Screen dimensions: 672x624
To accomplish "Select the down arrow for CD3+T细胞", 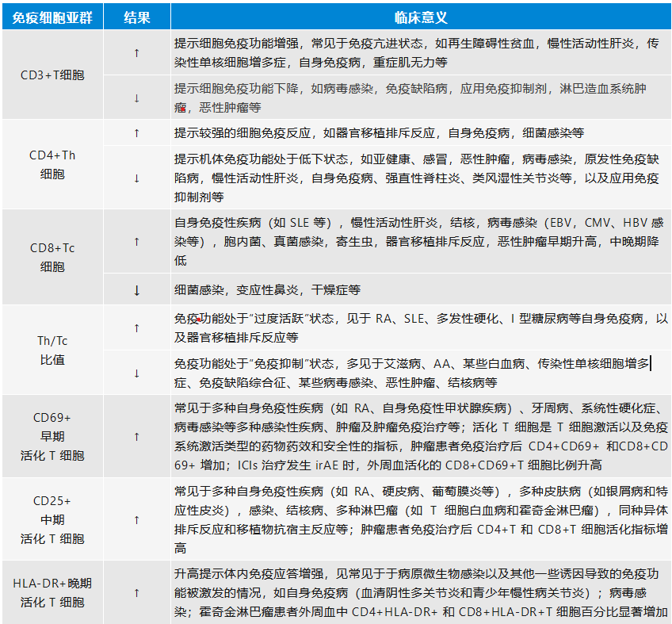I will coord(136,98).
